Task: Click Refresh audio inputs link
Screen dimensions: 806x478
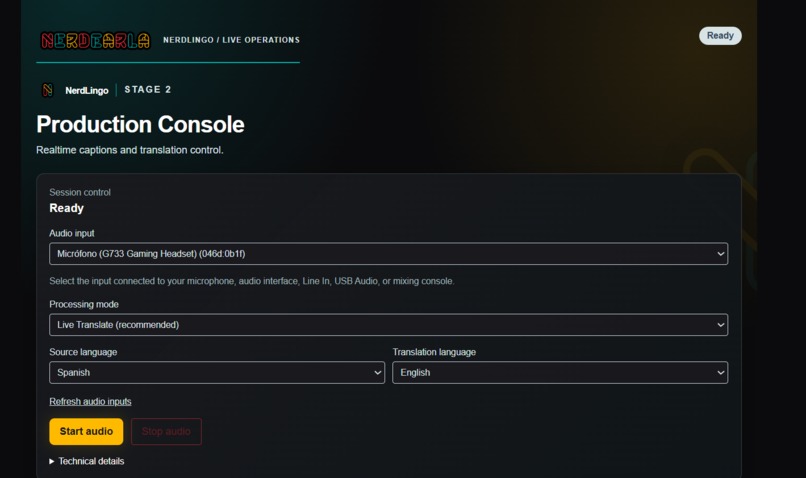Action: pyautogui.click(x=90, y=401)
